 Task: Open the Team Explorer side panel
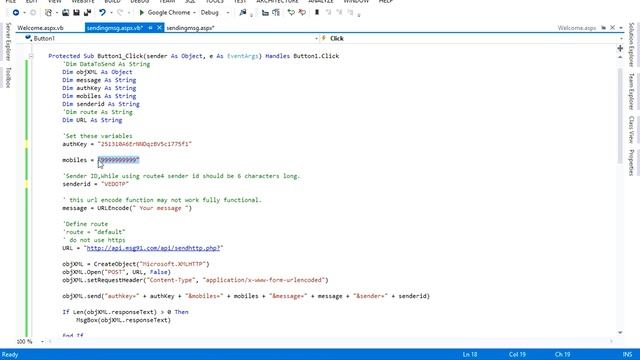click(x=631, y=91)
